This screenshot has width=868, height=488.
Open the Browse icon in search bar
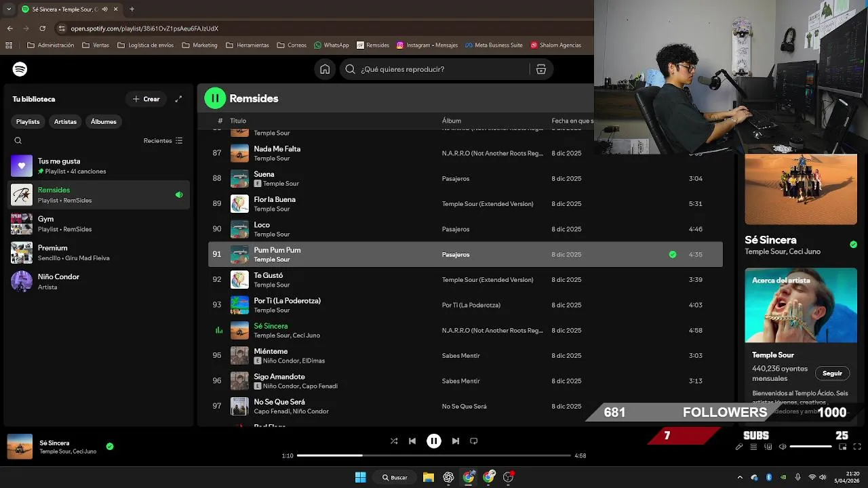[x=541, y=69]
